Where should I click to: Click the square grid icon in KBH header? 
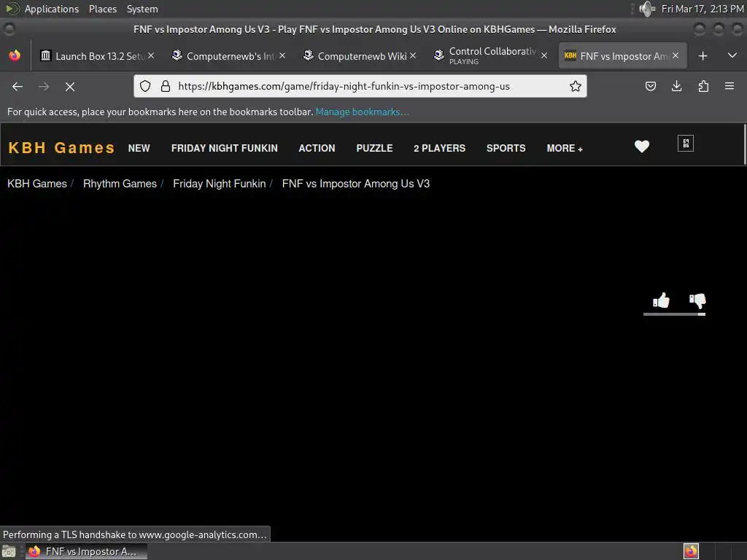[686, 144]
